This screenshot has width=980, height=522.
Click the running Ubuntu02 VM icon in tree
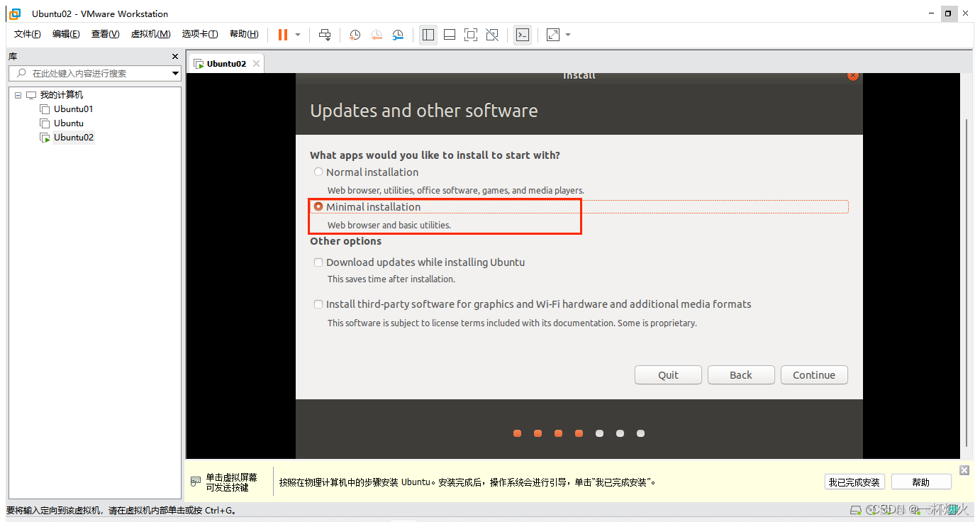(x=45, y=138)
